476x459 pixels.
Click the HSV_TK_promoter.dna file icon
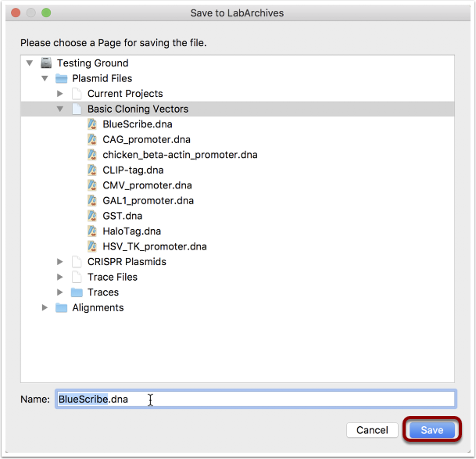92,246
